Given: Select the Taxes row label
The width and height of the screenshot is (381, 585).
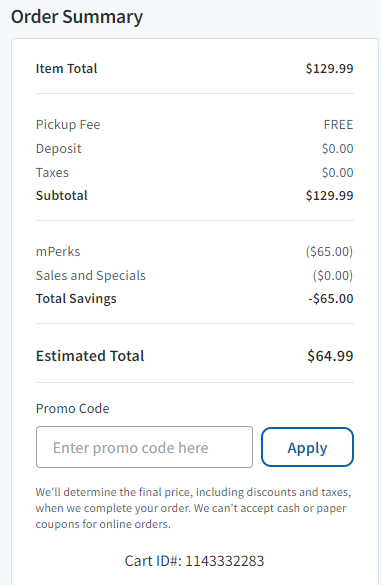Looking at the screenshot, I should click(52, 173).
